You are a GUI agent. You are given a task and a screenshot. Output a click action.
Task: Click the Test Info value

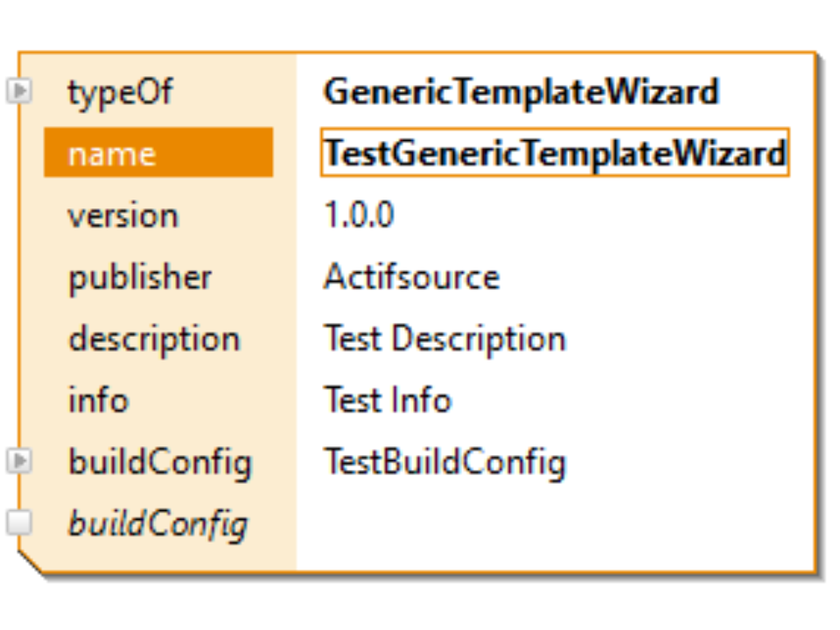coord(388,400)
